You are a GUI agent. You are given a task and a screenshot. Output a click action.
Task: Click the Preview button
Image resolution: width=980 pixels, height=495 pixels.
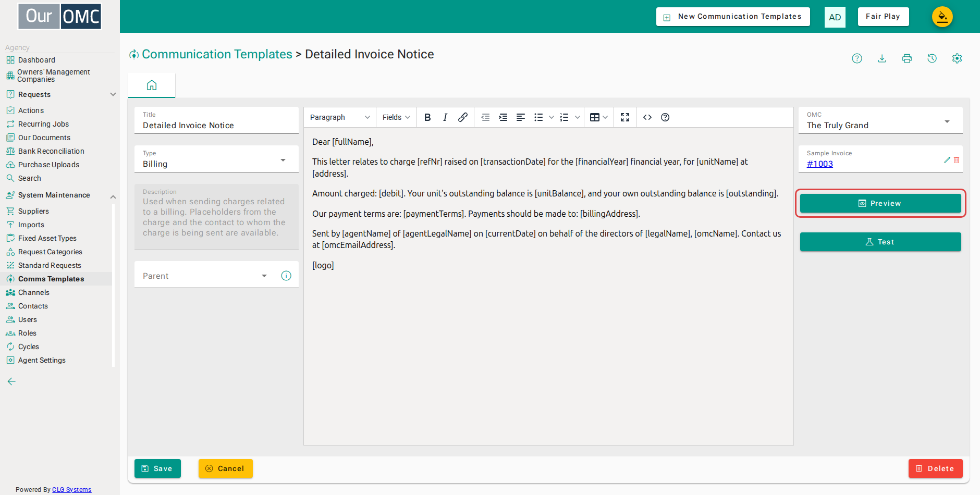coord(880,203)
